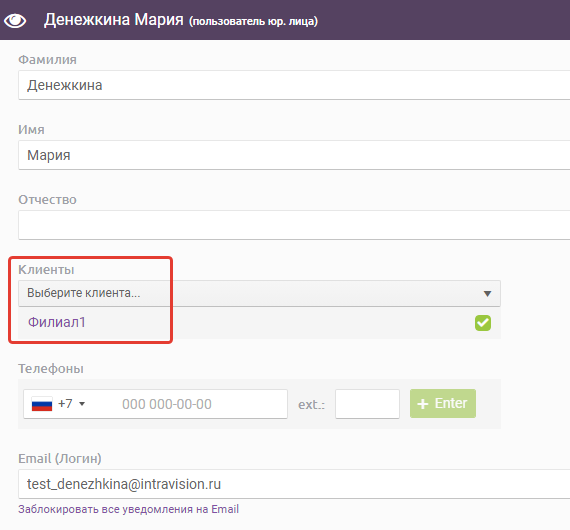570x530 pixels.
Task: Click the ext. extension input box
Action: 367,404
